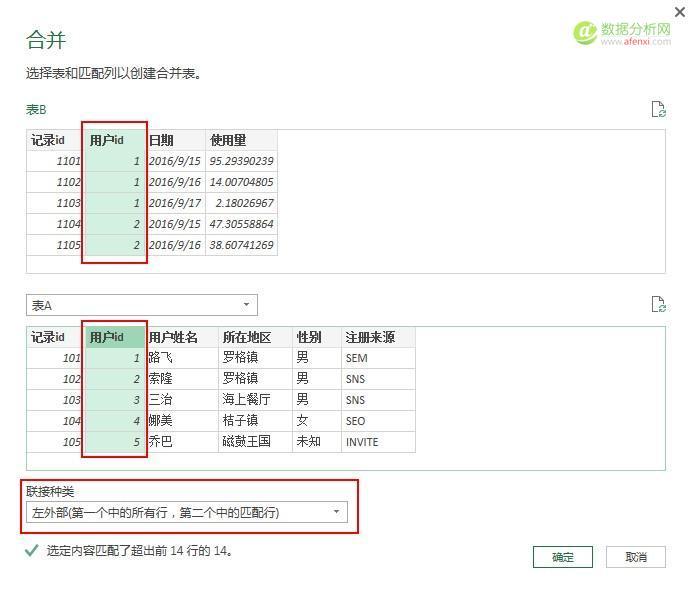The height and width of the screenshot is (589, 692).
Task: Select 记录id column header in 表B
Action: (55, 140)
